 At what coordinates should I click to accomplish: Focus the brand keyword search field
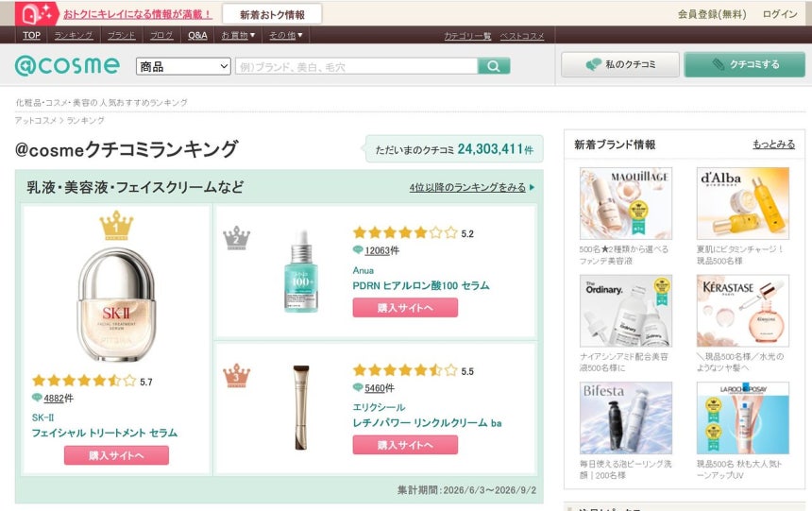coord(356,66)
